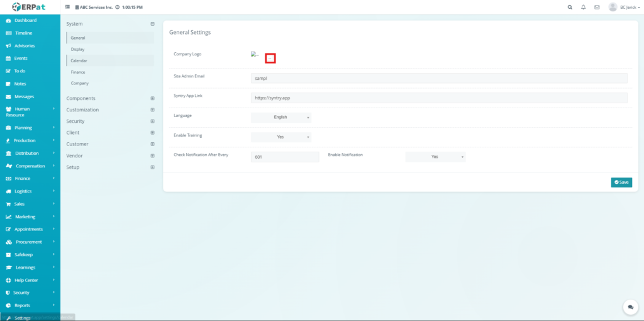Viewport: 644px width, 321px height.
Task: Select the Finance settings tab
Action: coord(78,72)
